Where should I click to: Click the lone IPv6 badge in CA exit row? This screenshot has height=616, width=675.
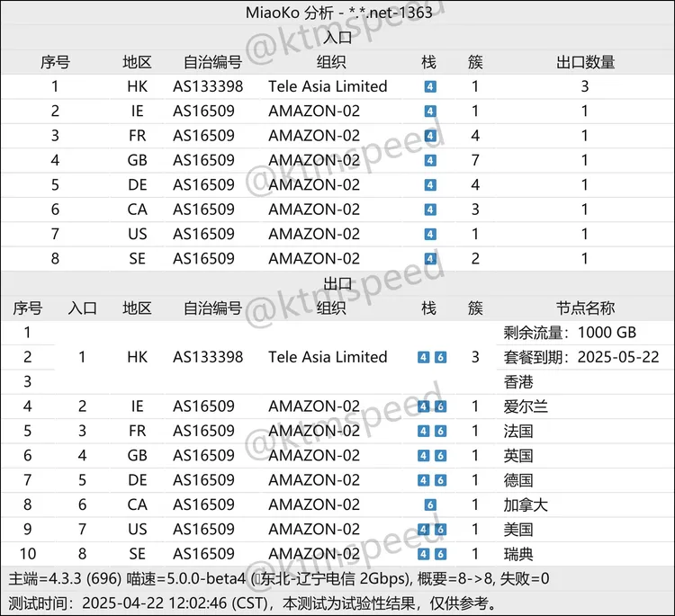tap(430, 504)
